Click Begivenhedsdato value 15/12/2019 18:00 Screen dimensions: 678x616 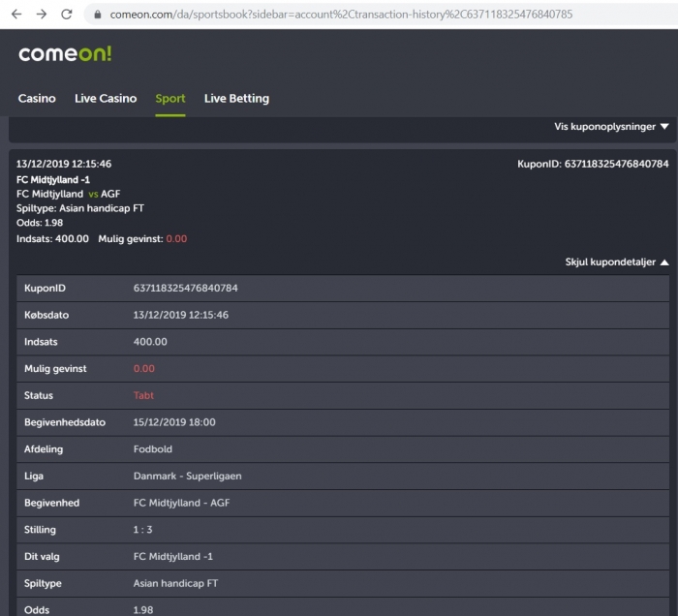coord(174,422)
